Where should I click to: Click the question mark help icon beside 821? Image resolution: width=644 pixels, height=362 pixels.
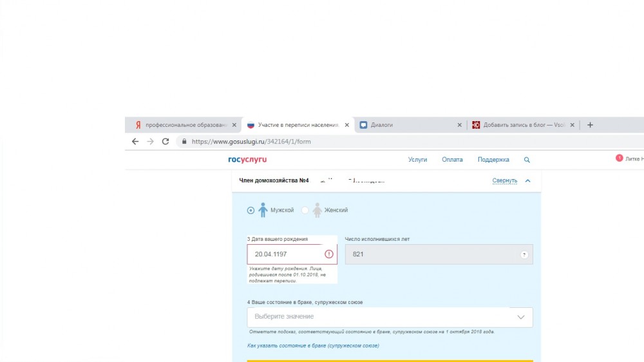(x=524, y=255)
